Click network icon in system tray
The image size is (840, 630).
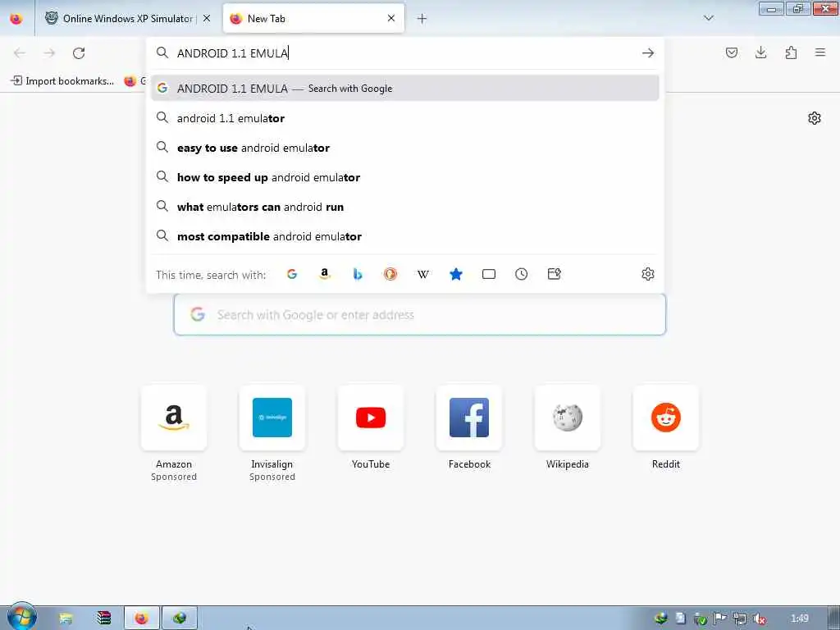[740, 619]
